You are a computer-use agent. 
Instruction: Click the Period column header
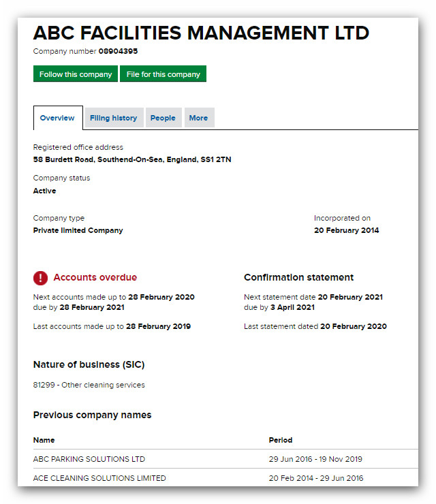pyautogui.click(x=280, y=440)
